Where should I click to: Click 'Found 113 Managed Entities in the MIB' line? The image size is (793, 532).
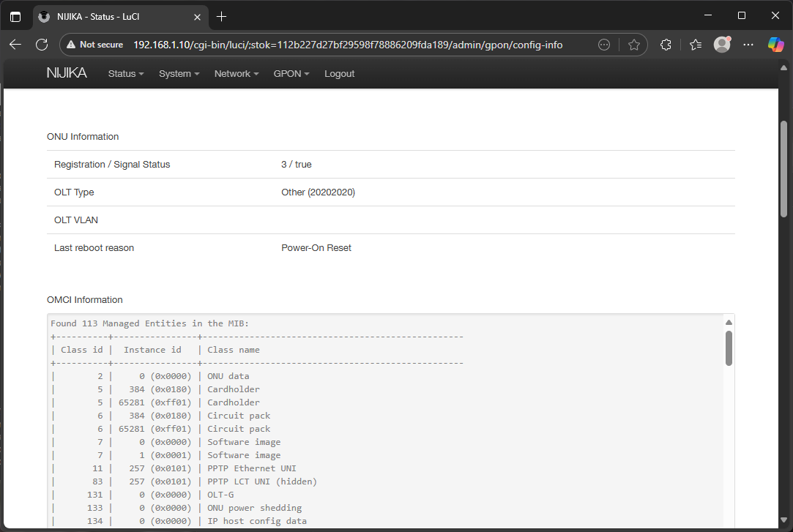[149, 323]
